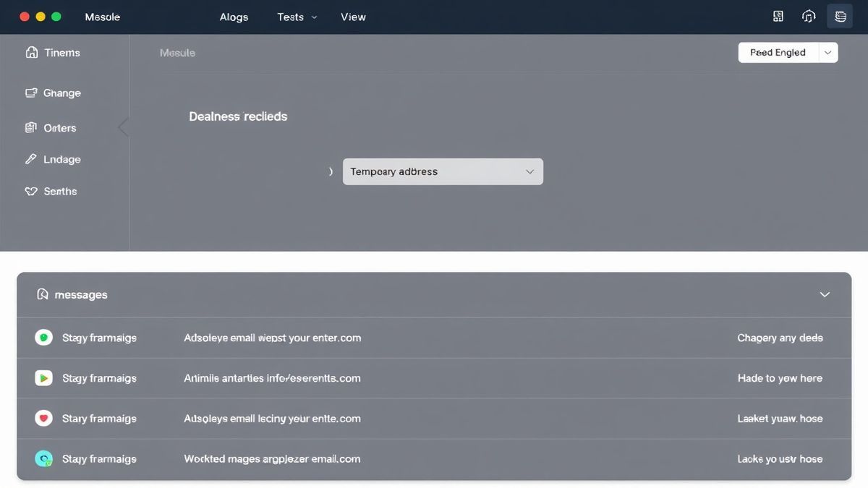The width and height of the screenshot is (868, 488).
Task: Click teal icon beside 'Workted mages' row
Action: (x=43, y=459)
